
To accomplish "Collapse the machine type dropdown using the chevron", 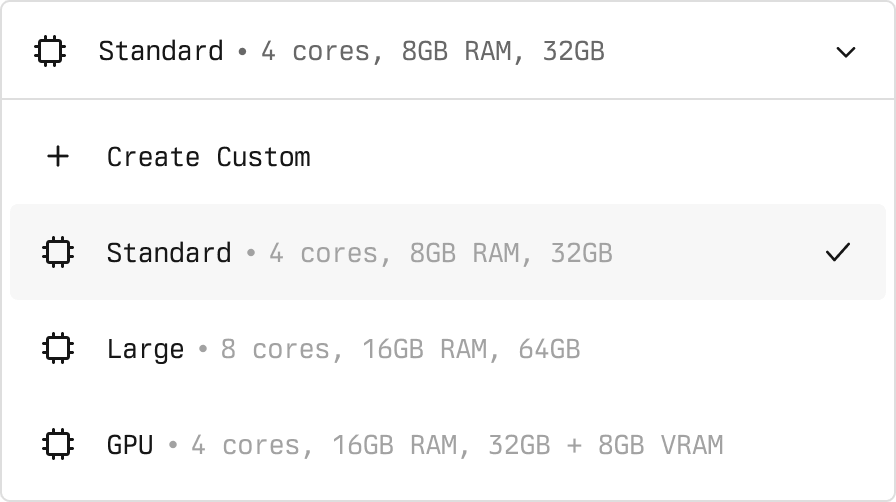I will [x=846, y=52].
